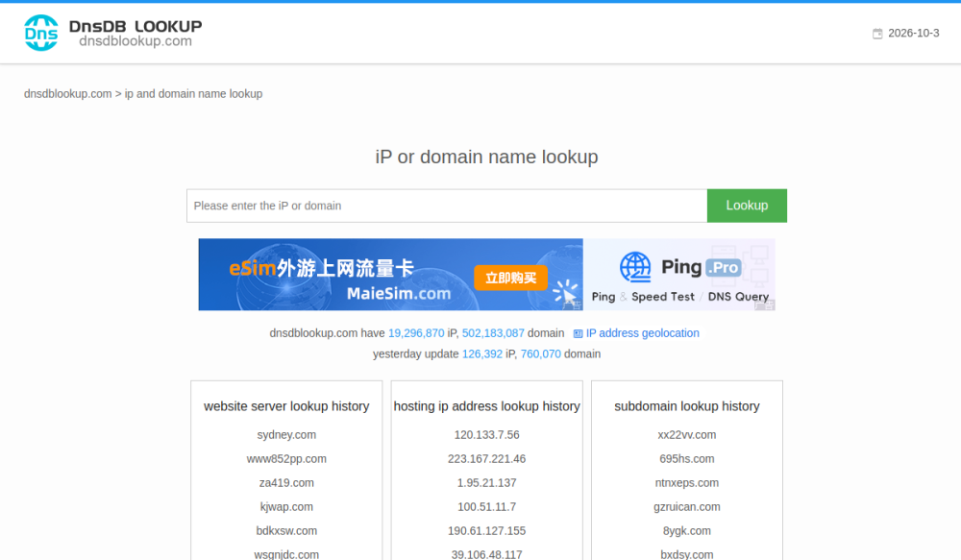Focus the IP or domain input field
Image resolution: width=961 pixels, height=560 pixels.
click(447, 206)
